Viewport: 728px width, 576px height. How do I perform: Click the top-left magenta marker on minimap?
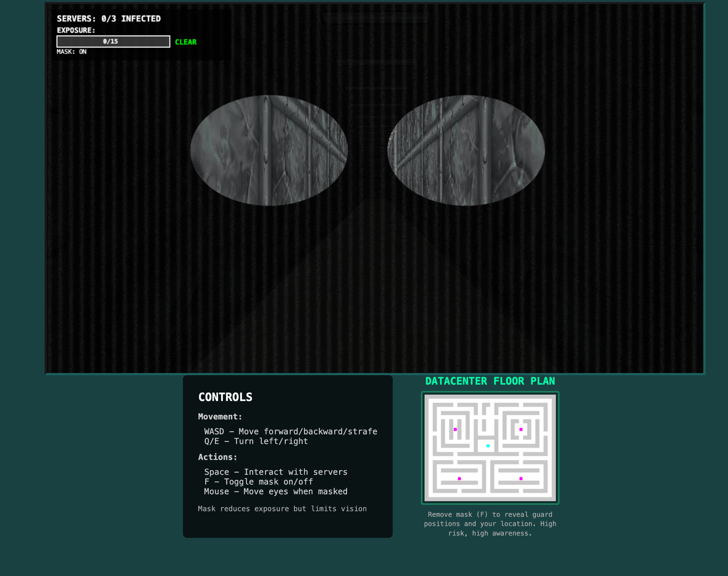click(x=455, y=429)
